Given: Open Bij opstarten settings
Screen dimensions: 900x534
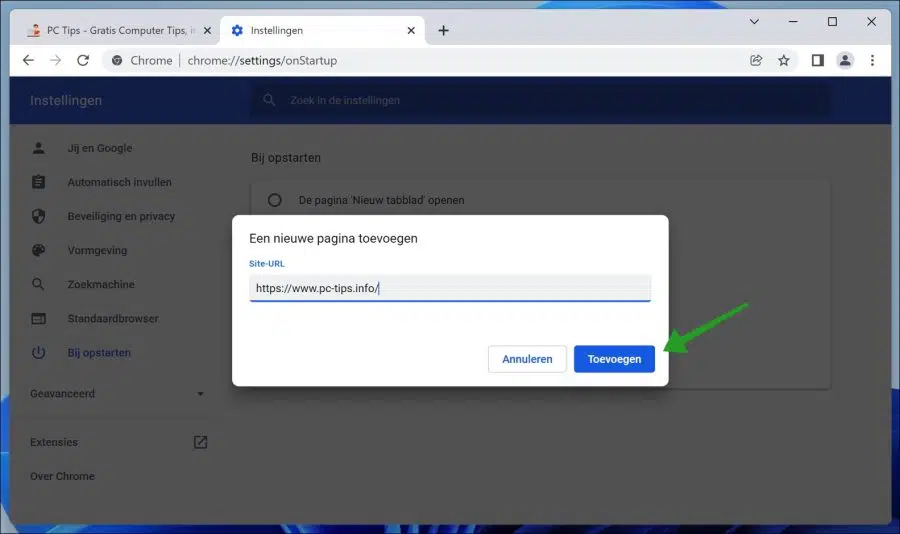Looking at the screenshot, I should [99, 353].
